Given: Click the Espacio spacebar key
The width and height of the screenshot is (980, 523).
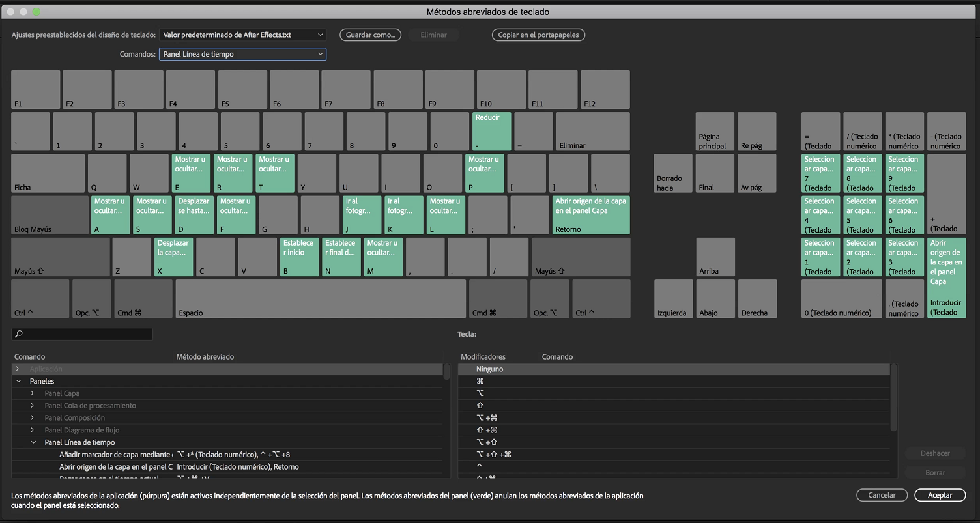Looking at the screenshot, I should (321, 299).
